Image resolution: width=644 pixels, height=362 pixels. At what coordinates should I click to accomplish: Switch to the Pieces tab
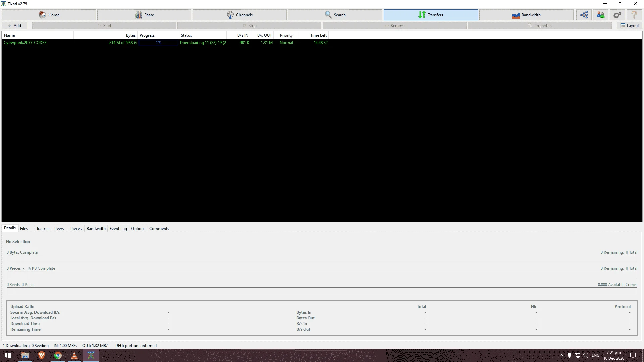76,229
